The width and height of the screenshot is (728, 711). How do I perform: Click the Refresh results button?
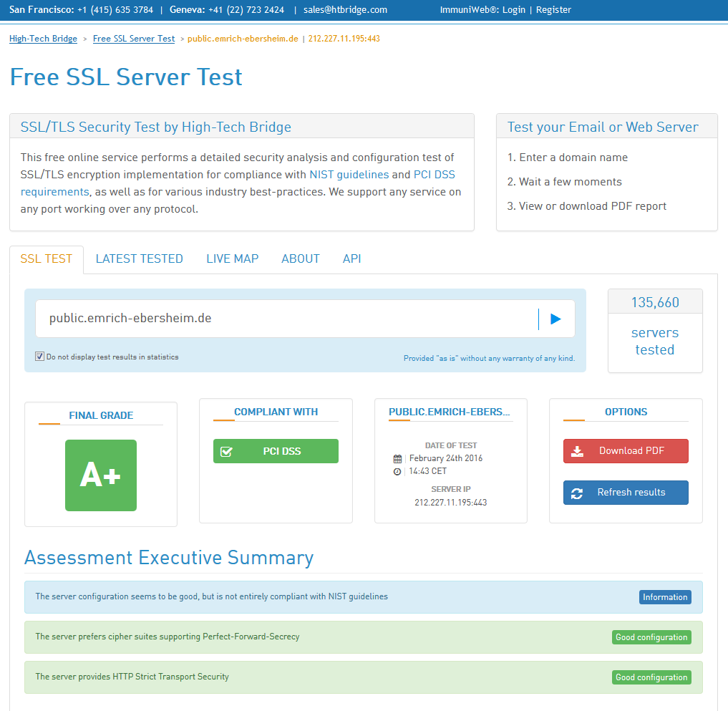626,493
